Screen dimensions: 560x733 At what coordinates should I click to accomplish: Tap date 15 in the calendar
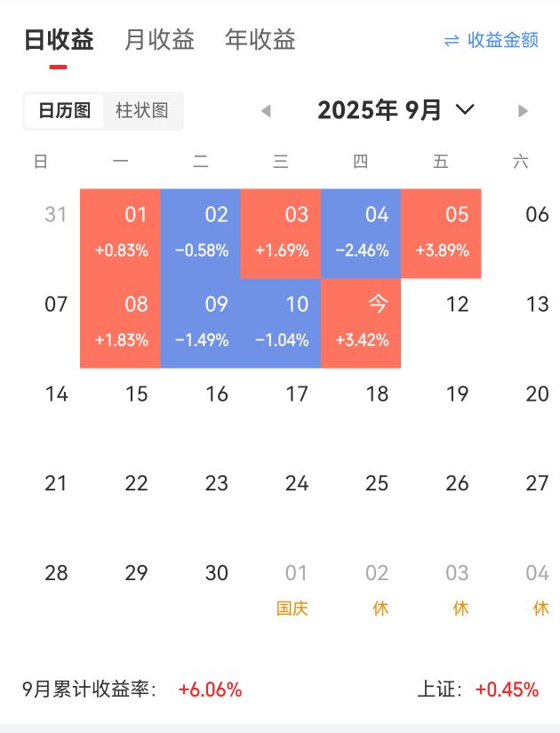[136, 394]
